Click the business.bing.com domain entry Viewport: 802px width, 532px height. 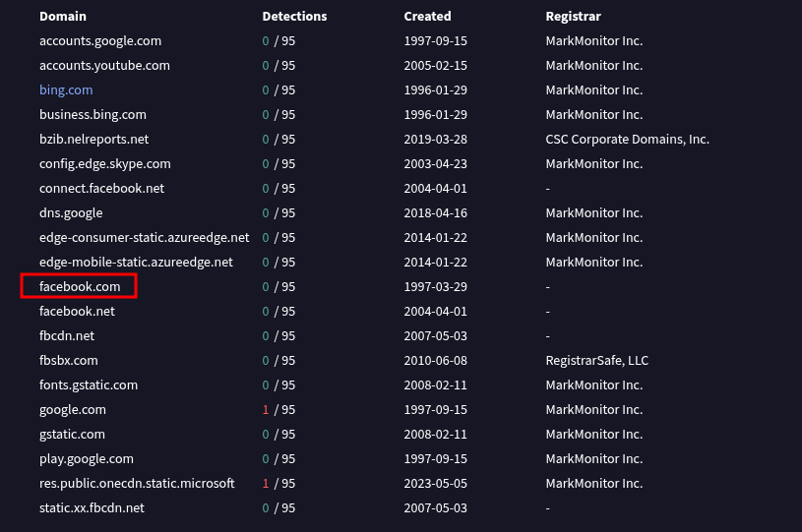(x=93, y=114)
